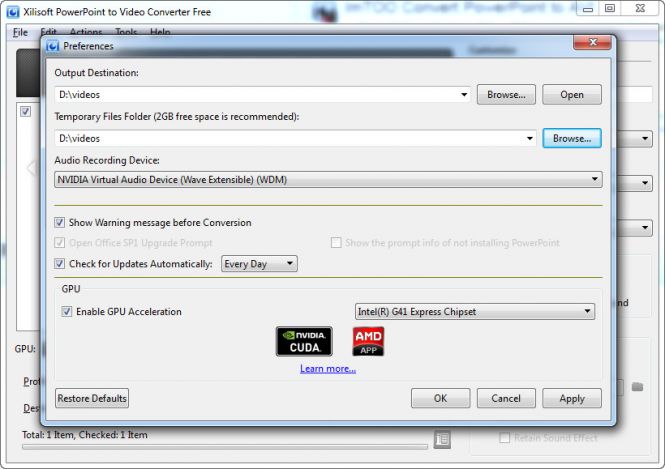The height and width of the screenshot is (469, 665).
Task: Click the Xilisoft app icon in title bar
Action: (13, 12)
